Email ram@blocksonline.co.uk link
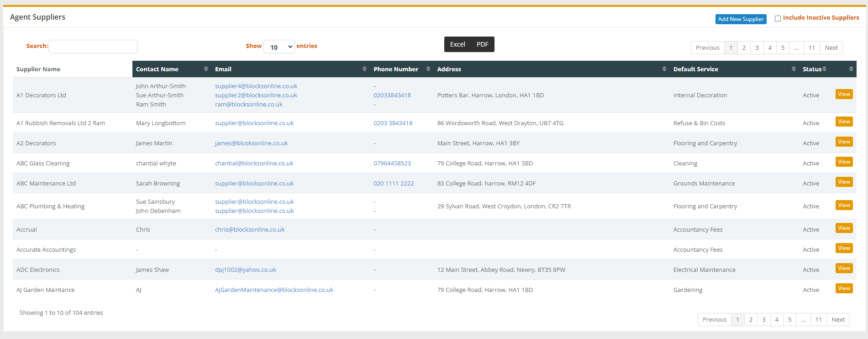 (x=249, y=104)
